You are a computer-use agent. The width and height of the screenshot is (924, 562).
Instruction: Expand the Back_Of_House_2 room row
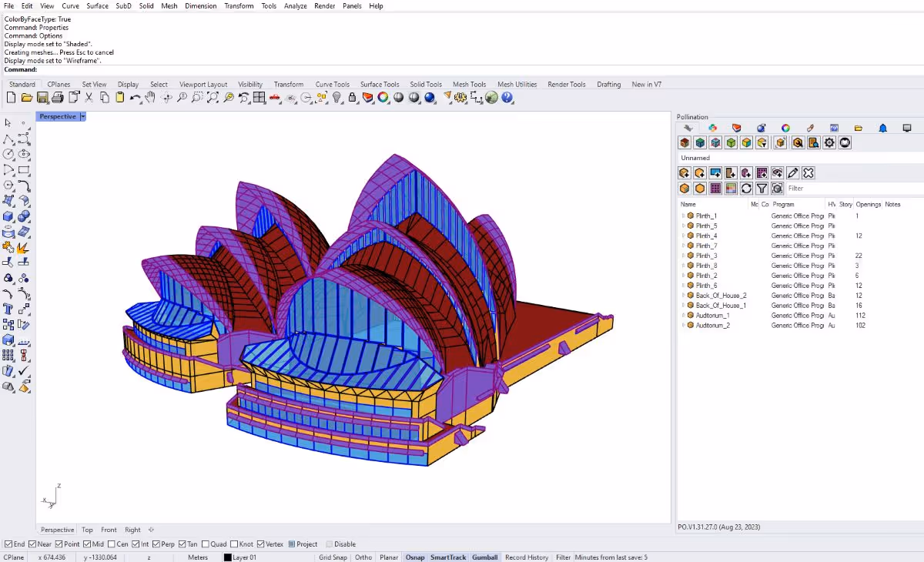click(x=683, y=296)
